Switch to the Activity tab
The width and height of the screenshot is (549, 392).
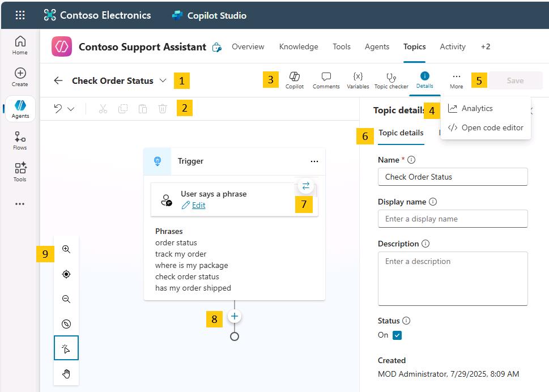tap(452, 46)
